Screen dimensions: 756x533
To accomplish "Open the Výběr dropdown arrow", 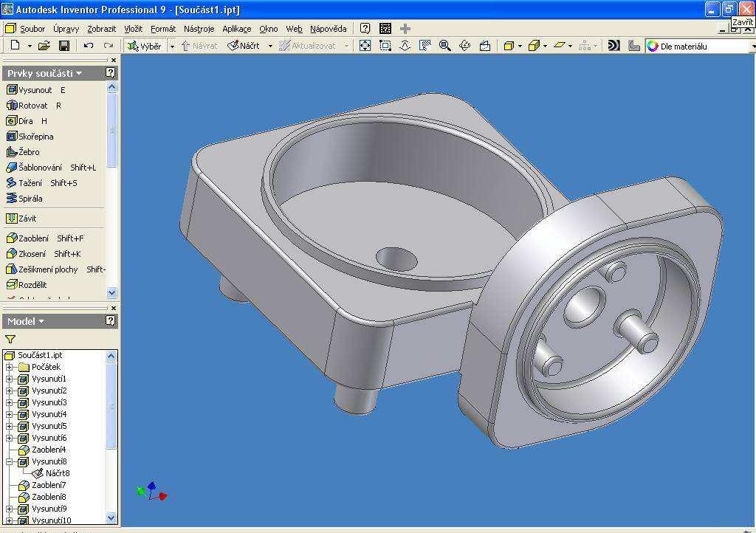I will 171,47.
